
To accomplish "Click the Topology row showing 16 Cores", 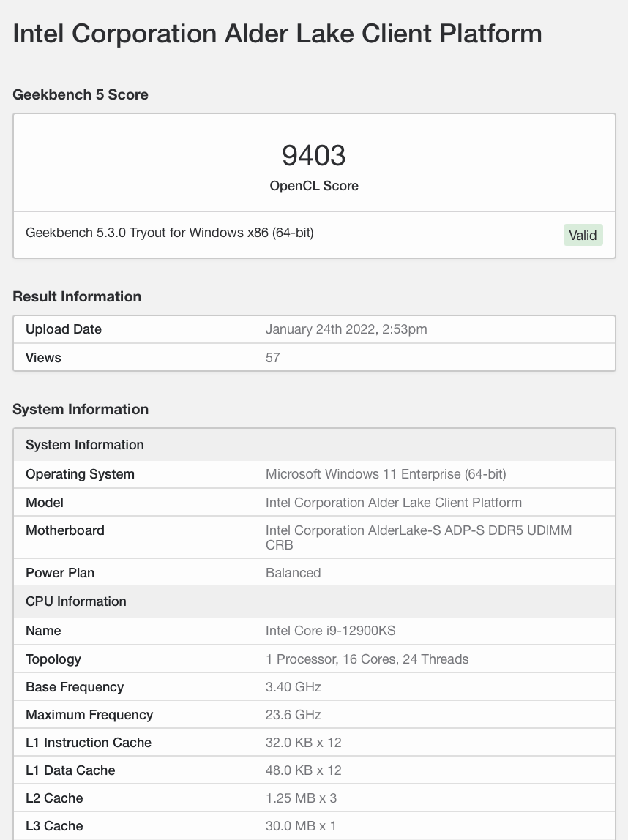I will point(367,659).
